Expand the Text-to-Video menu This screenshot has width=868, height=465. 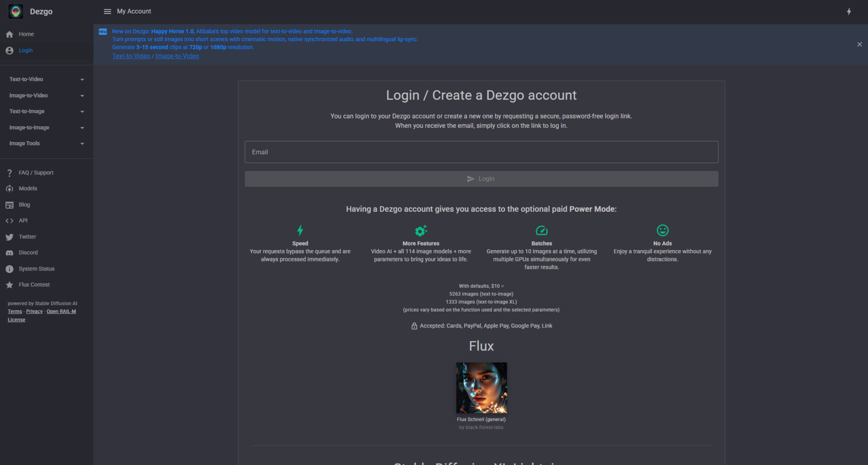[x=47, y=80]
